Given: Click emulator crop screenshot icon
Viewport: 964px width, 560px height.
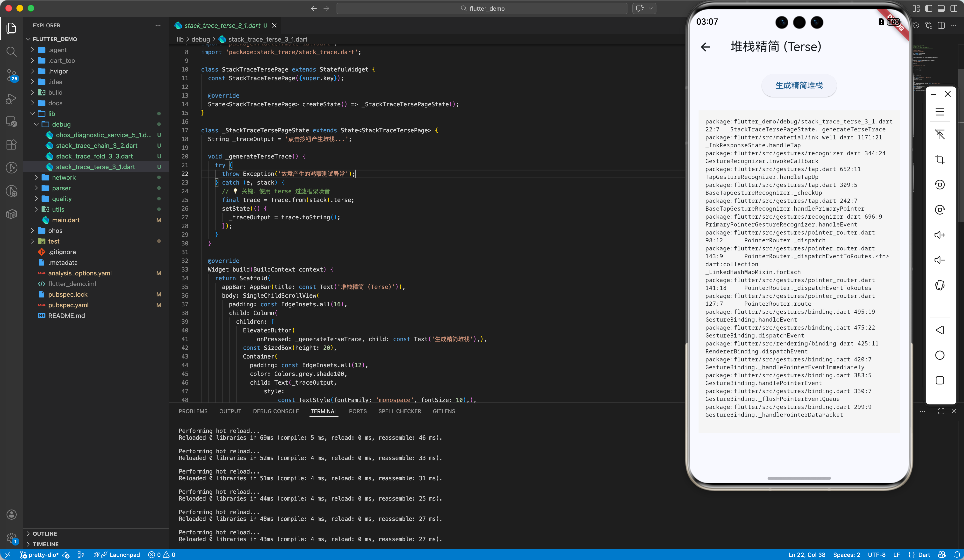Looking at the screenshot, I should point(940,159).
